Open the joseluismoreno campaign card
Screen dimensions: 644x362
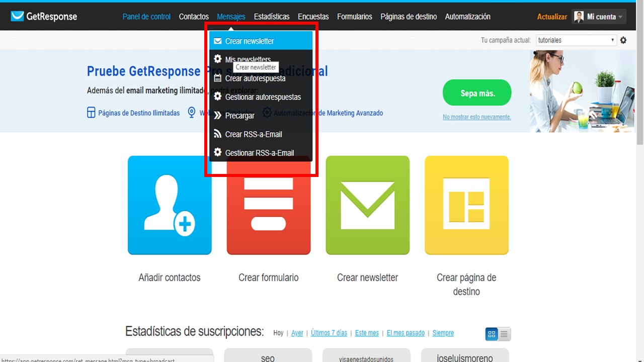[465, 355]
